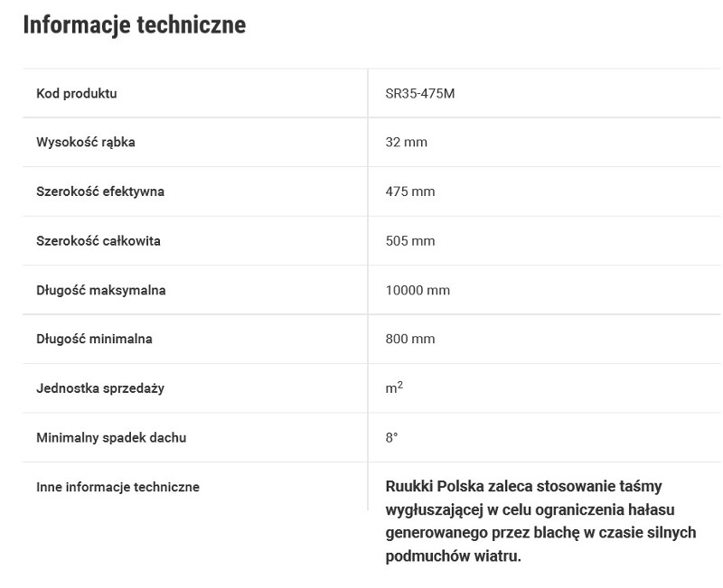Click the Informacje techniczne heading
This screenshot has width=723, height=588.
pos(134,25)
